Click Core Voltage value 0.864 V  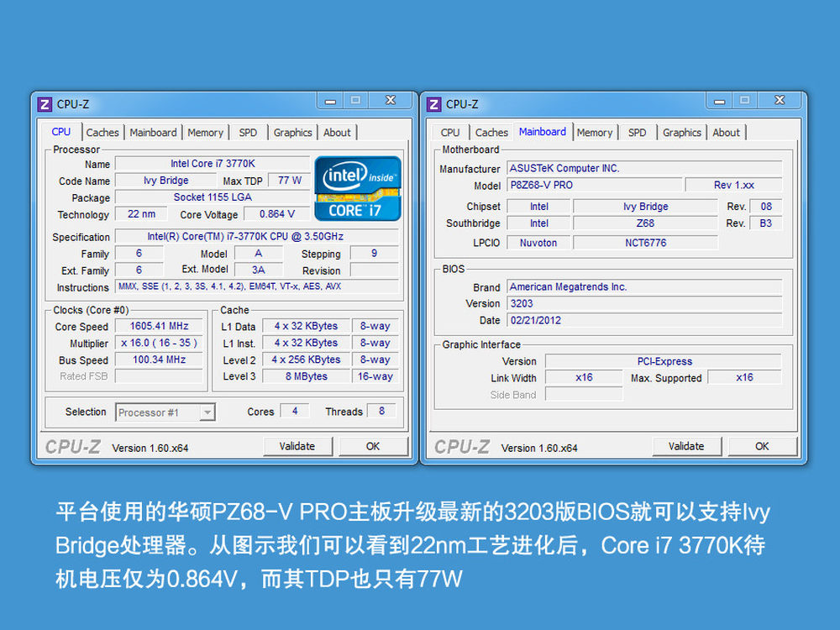(277, 214)
